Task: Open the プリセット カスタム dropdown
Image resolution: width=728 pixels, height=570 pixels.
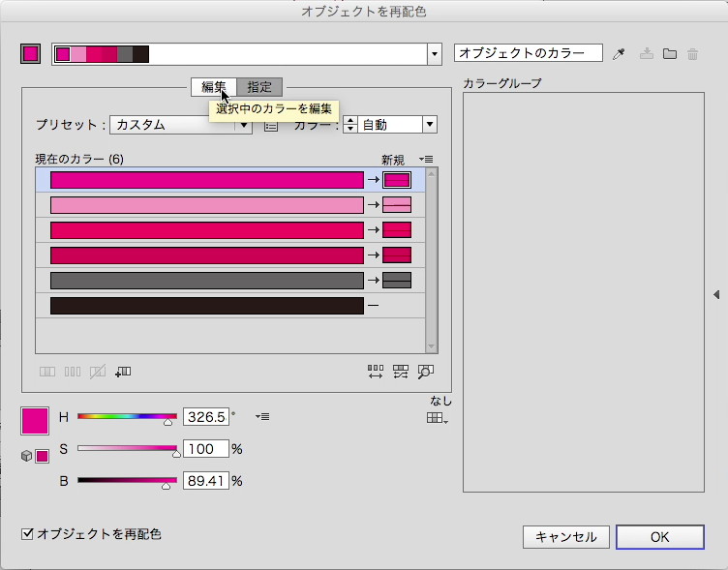Action: (181, 125)
